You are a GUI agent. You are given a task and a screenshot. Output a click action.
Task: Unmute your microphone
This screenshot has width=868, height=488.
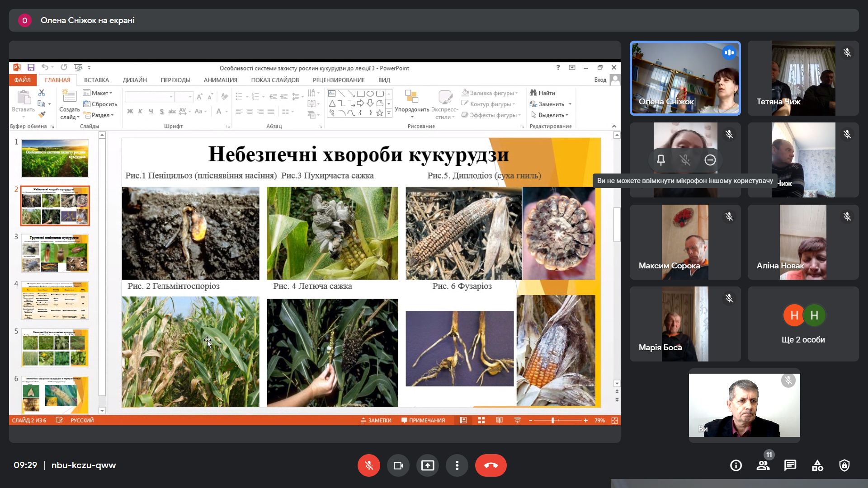[x=368, y=465]
